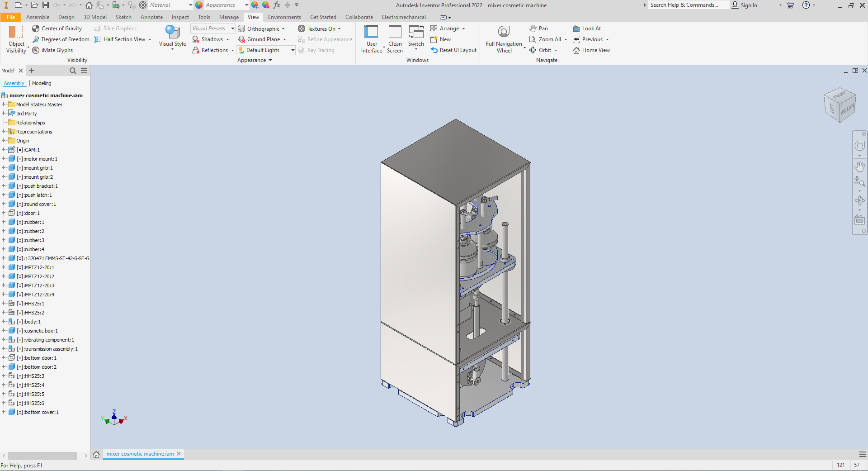Expand Appearance panel options
The image size is (868, 471).
(255, 60)
